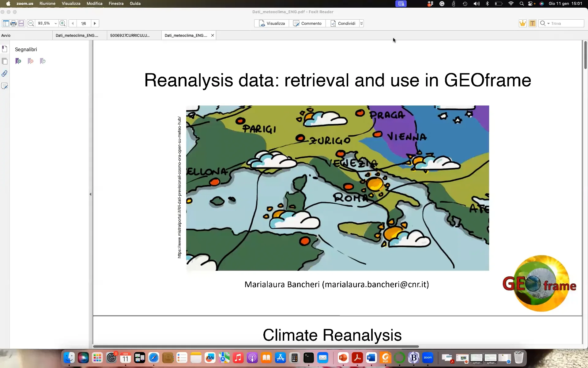Open the volume control in menu bar
Viewport: 588px width, 368px height.
[x=477, y=4]
